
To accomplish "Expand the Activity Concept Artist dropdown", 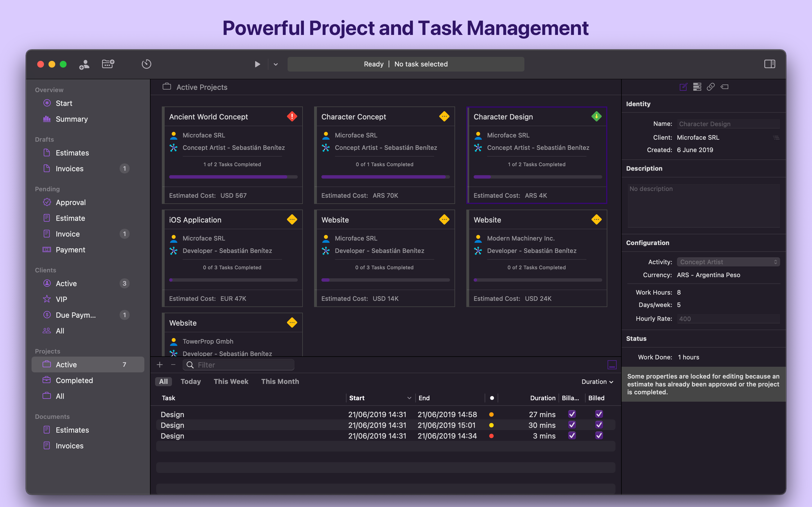I will [728, 262].
